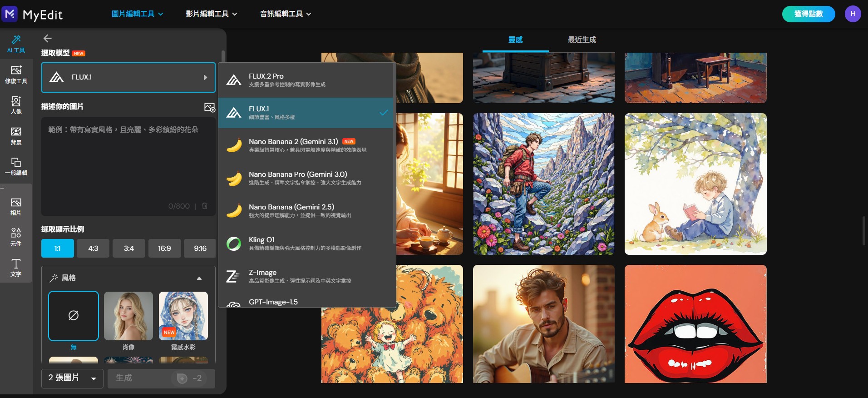Switch to the 最近生成 tab
The height and width of the screenshot is (398, 868).
pyautogui.click(x=582, y=40)
